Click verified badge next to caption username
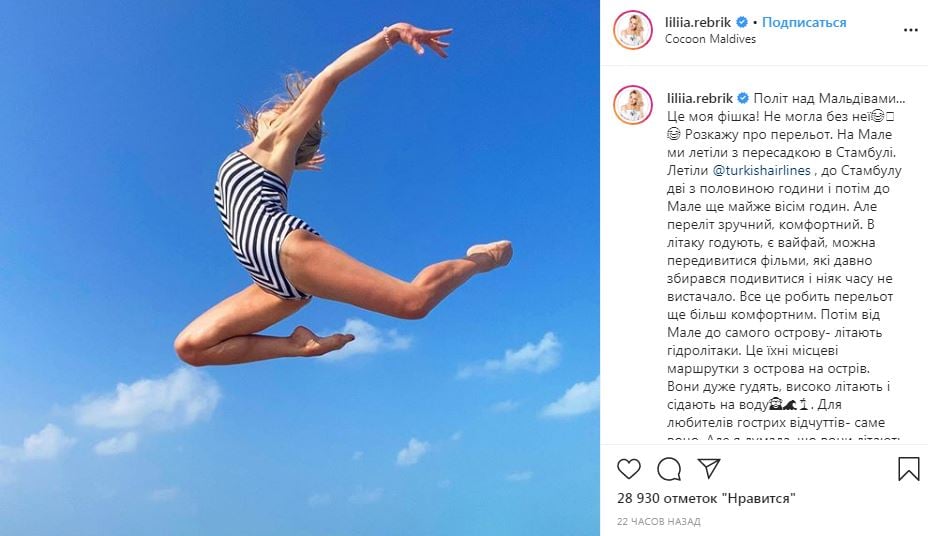 coord(743,98)
